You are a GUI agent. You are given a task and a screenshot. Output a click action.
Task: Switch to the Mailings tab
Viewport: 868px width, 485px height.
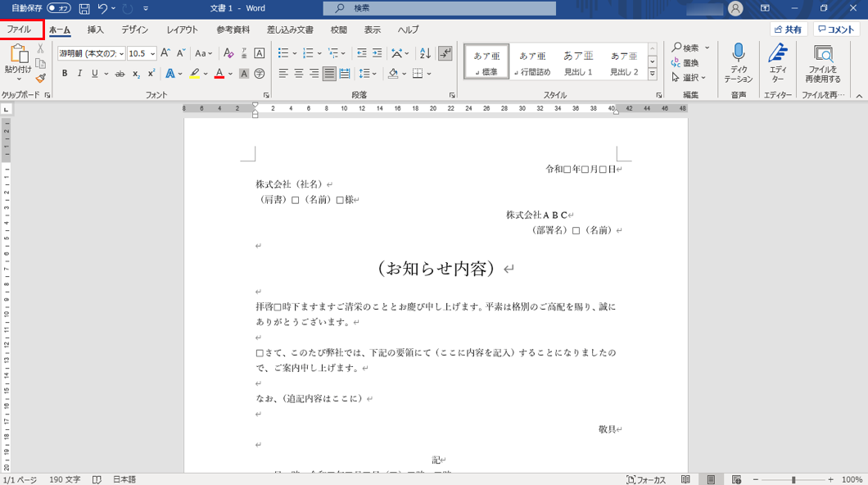point(290,29)
